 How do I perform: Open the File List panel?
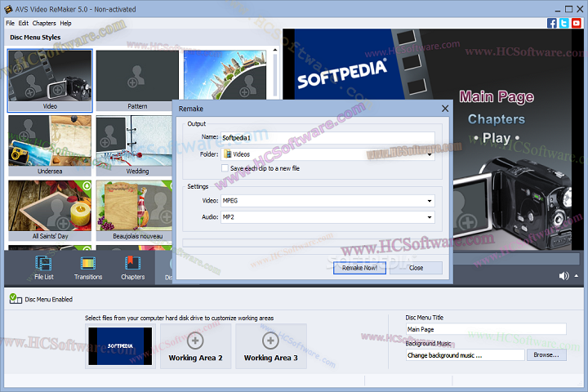tap(44, 266)
